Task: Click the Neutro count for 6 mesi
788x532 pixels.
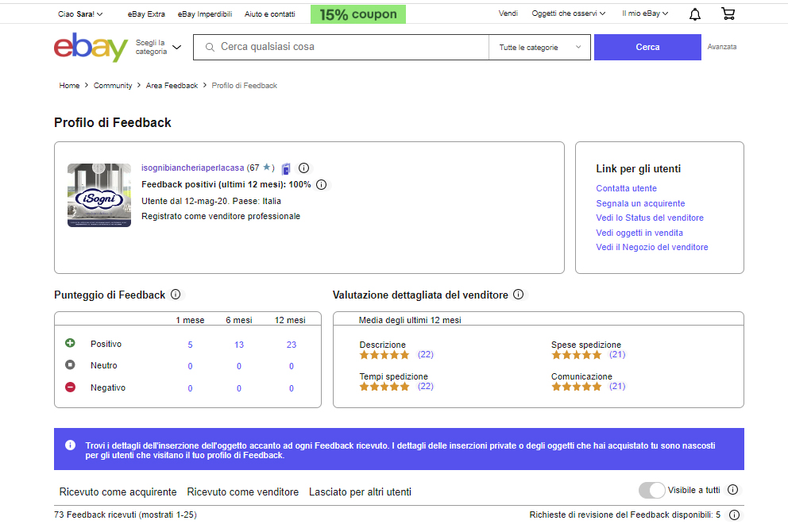Action: [239, 366]
